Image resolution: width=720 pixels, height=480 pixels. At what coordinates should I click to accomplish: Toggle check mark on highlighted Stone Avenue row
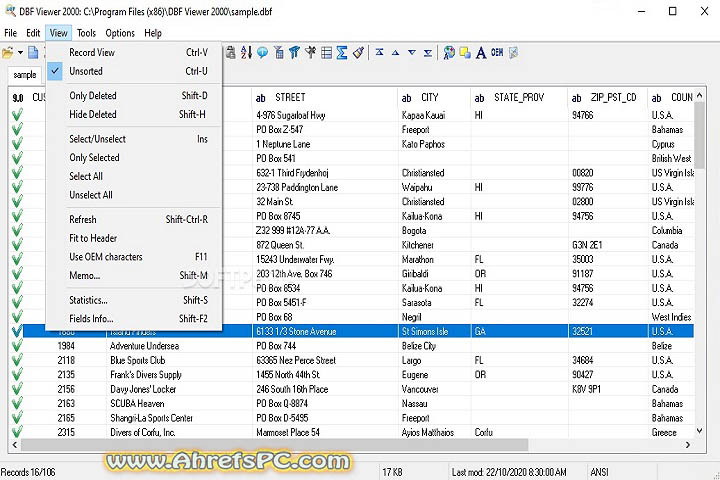point(17,331)
